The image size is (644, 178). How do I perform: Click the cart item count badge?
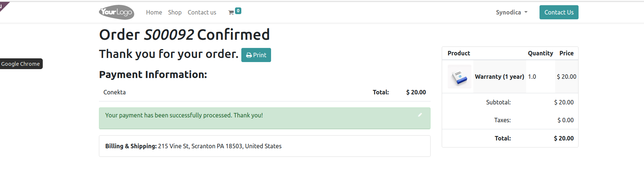coord(238,11)
